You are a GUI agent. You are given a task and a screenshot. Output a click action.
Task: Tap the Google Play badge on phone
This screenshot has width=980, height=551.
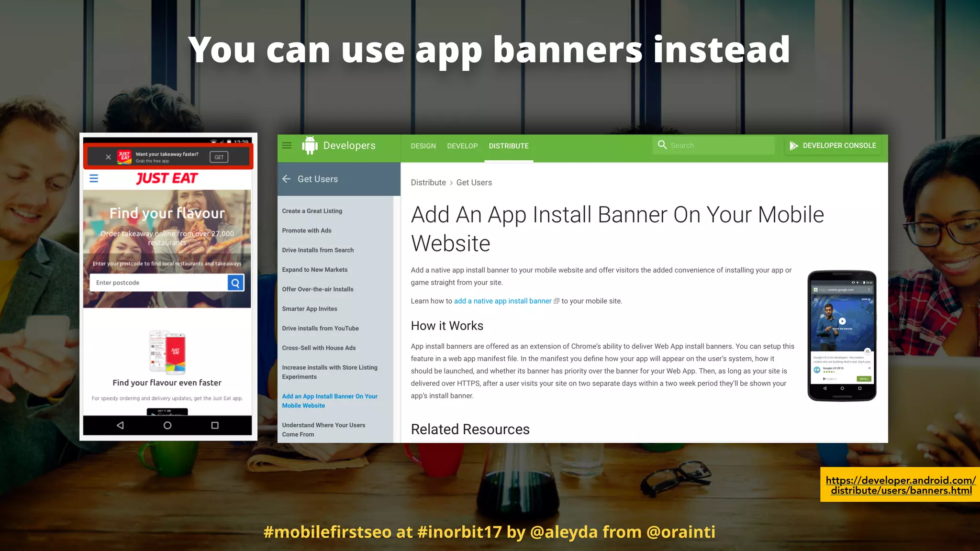[x=167, y=412]
